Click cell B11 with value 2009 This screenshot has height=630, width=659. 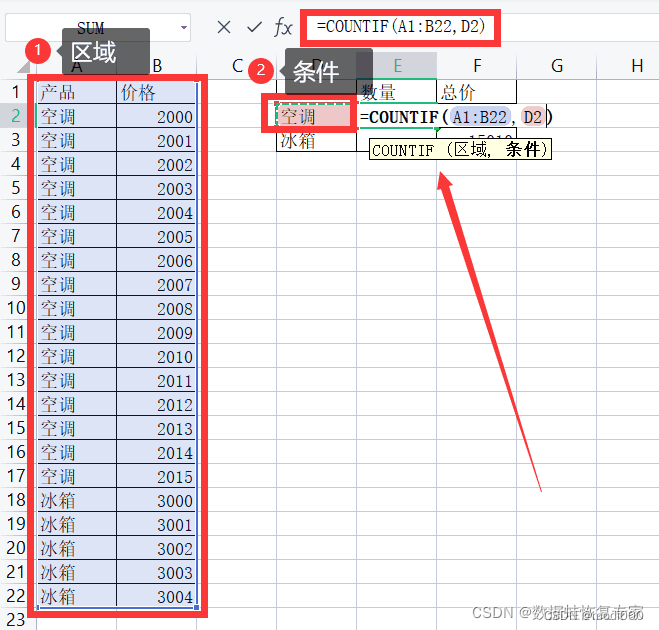[156, 332]
